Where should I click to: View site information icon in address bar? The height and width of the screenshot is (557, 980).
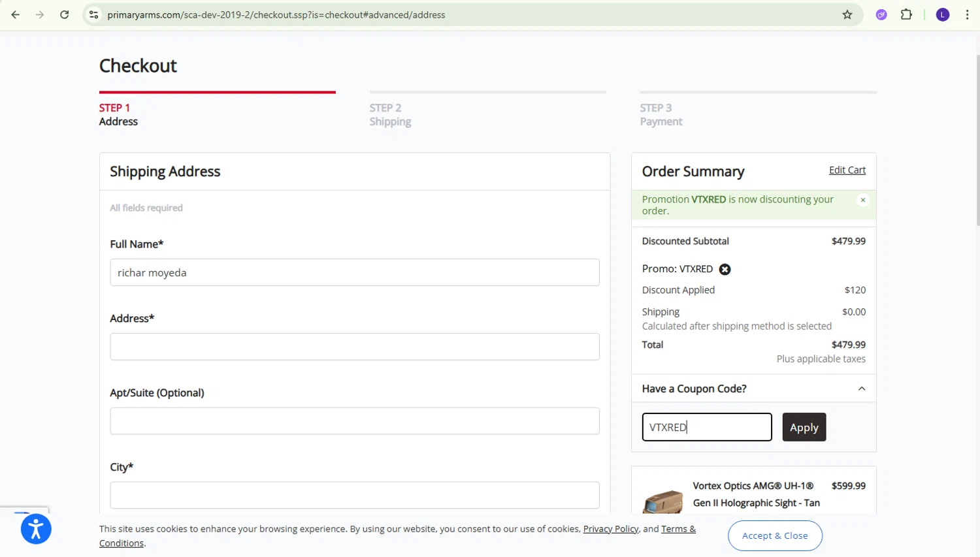pyautogui.click(x=94, y=14)
